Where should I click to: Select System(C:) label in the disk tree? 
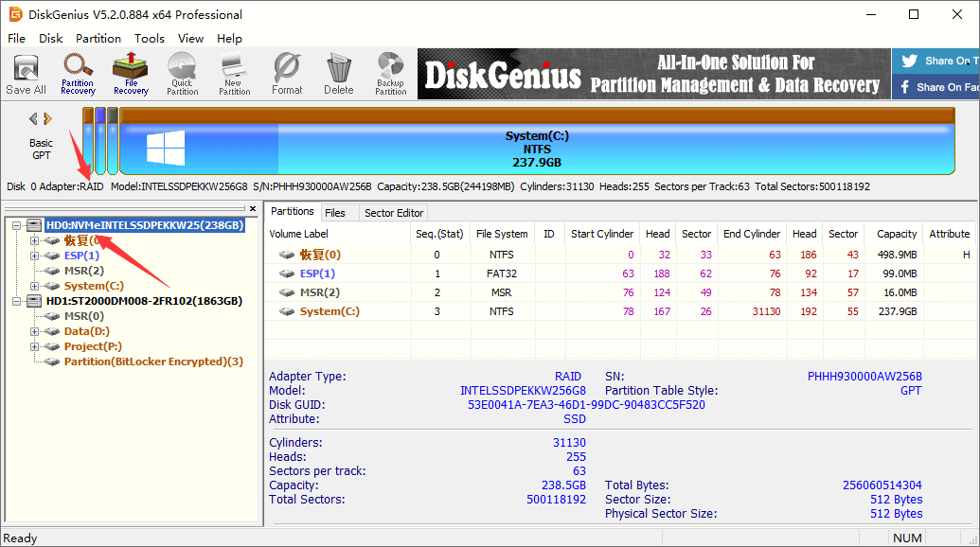tap(94, 286)
